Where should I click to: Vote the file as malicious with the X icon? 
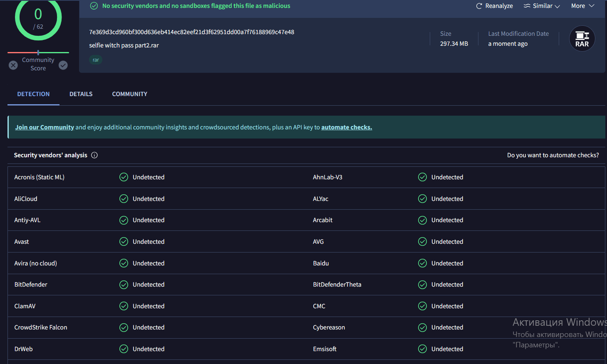[x=13, y=65]
